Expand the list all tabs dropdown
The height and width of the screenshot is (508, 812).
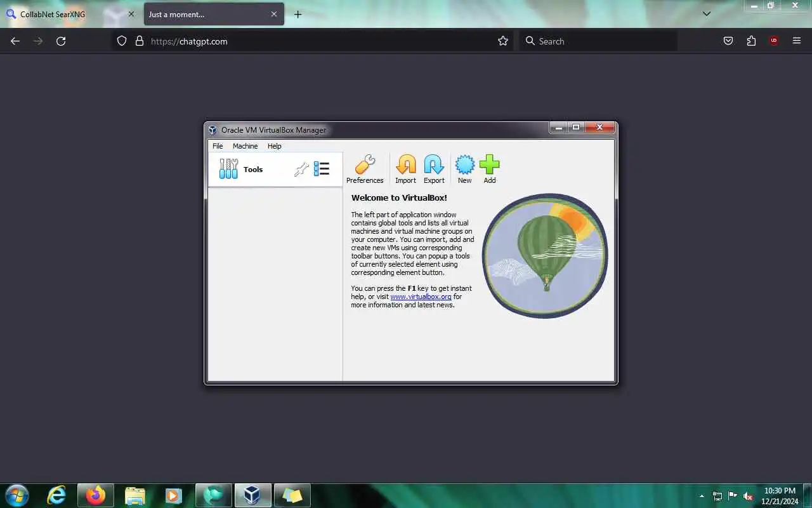click(x=707, y=13)
